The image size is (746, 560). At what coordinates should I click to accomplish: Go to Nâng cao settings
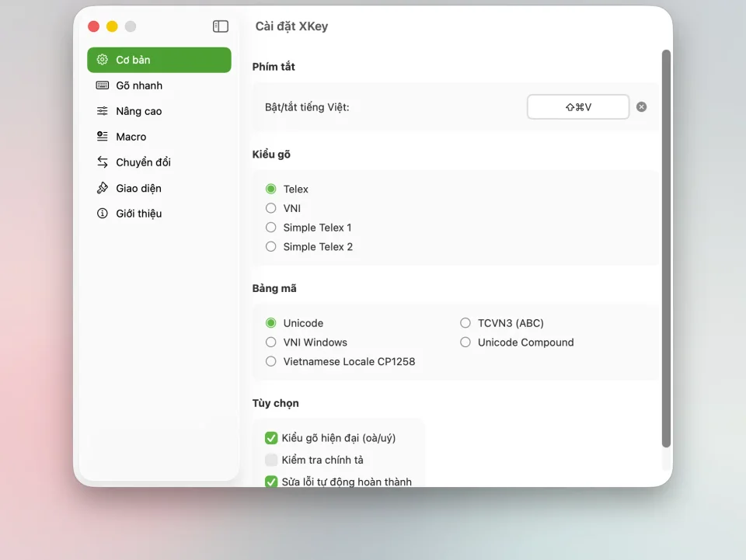click(x=159, y=111)
